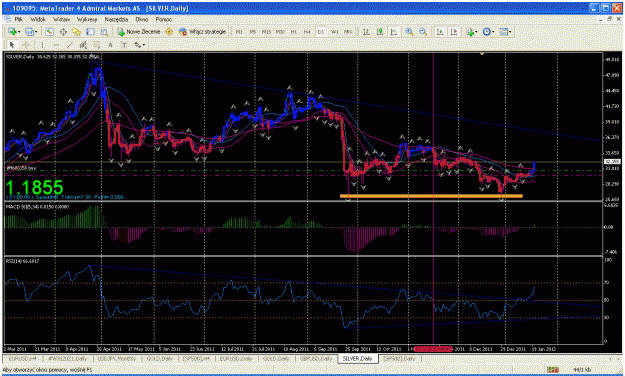Switch to H4 timeframe
Viewport: 625px width, 376px height.
(307, 31)
